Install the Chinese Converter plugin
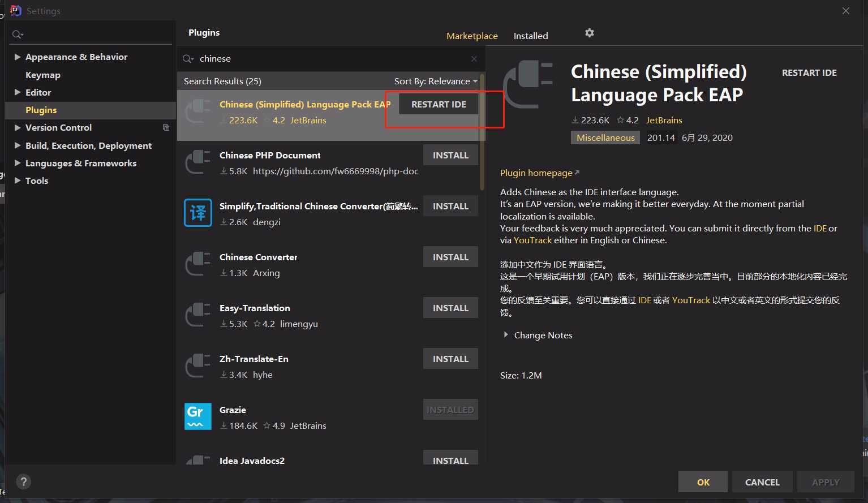 [450, 257]
